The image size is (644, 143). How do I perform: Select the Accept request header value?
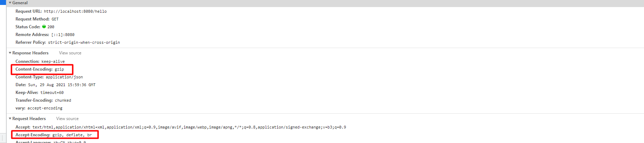pos(189,127)
